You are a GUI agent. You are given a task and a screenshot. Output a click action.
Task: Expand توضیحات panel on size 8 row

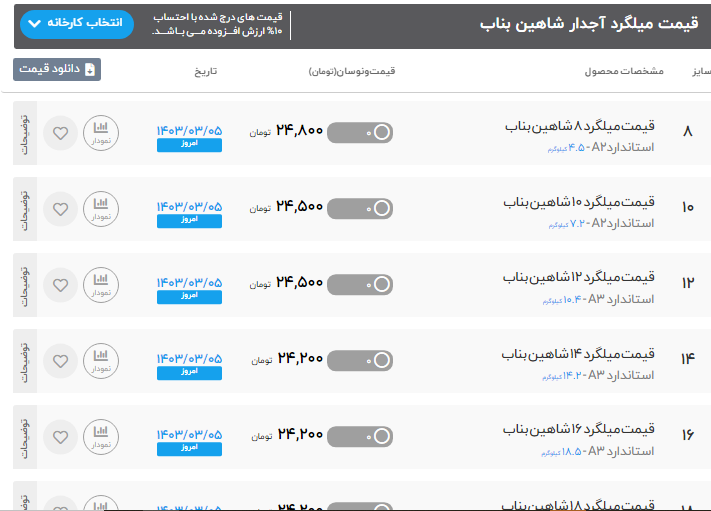click(25, 133)
